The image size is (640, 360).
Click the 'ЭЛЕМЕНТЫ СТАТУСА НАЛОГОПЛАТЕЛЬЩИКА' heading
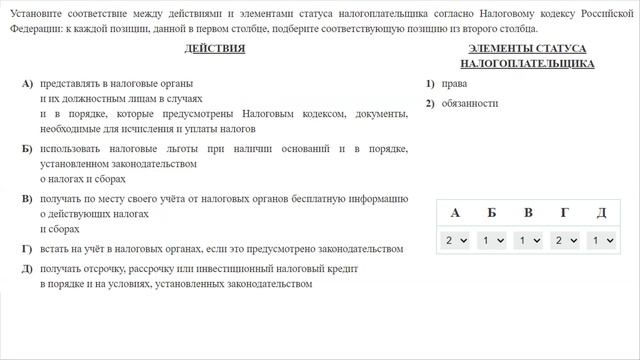coord(527,56)
